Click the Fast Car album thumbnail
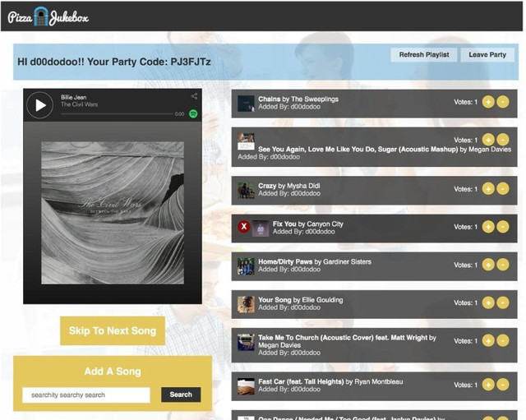Image resolution: width=526 pixels, height=420 pixels. click(246, 386)
